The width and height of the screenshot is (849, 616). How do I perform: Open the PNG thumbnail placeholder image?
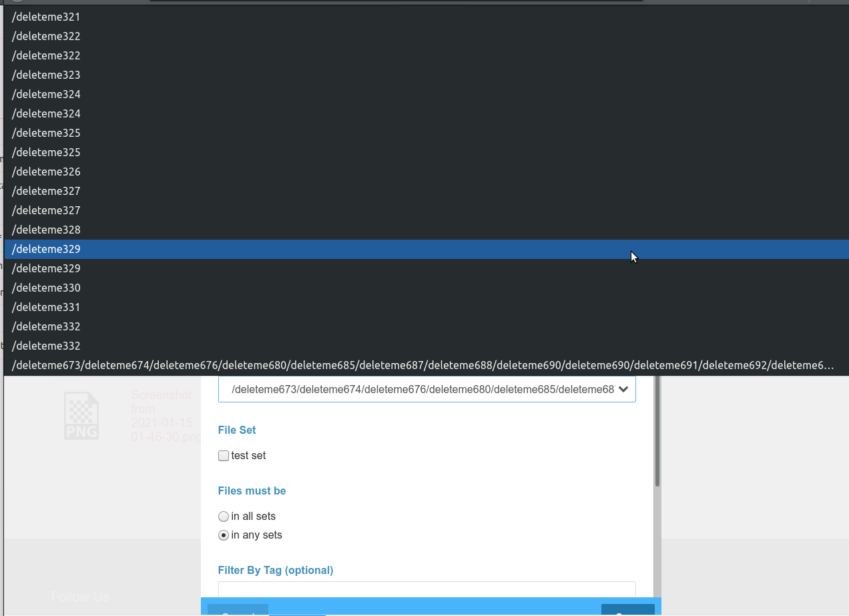point(81,415)
